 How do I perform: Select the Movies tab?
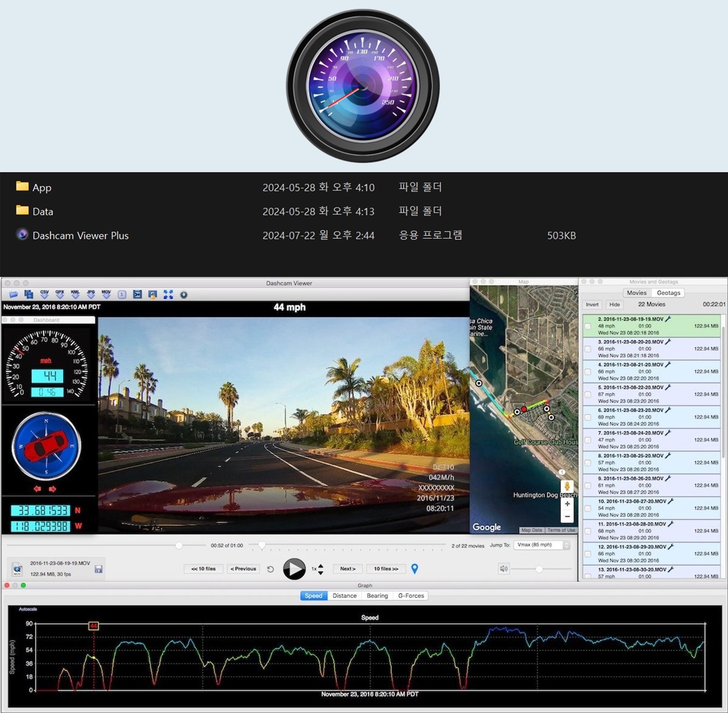636,293
